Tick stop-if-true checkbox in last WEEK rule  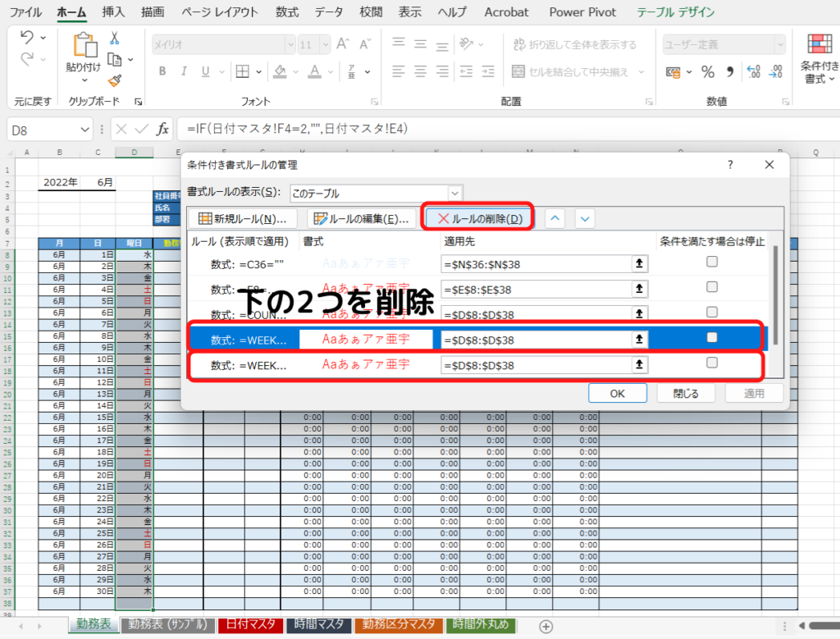tap(712, 363)
